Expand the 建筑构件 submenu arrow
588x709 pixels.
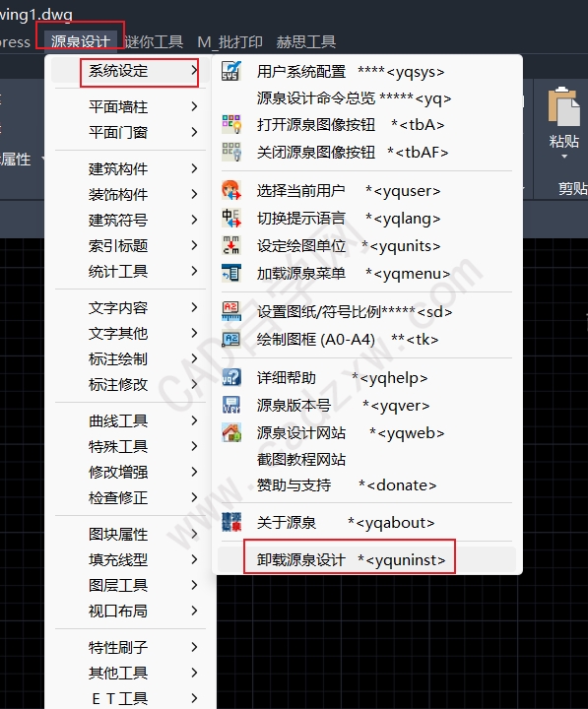point(194,168)
